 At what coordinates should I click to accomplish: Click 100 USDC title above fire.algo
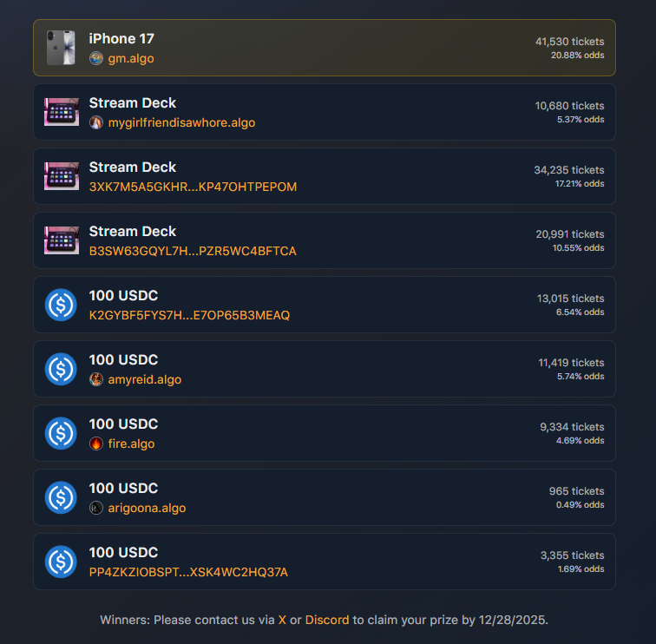pyautogui.click(x=123, y=424)
